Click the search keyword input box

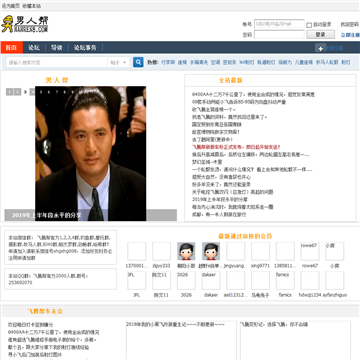[x=57, y=62]
